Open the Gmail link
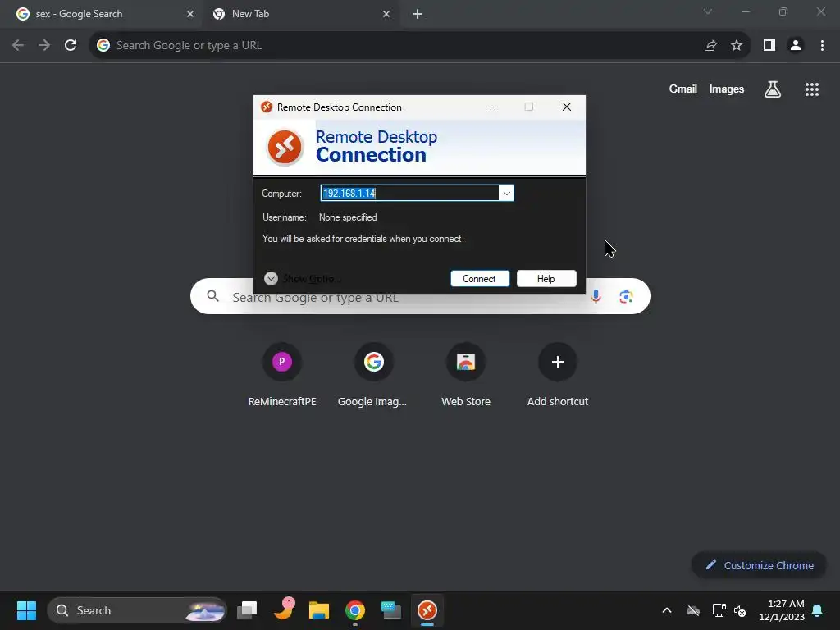 682,89
